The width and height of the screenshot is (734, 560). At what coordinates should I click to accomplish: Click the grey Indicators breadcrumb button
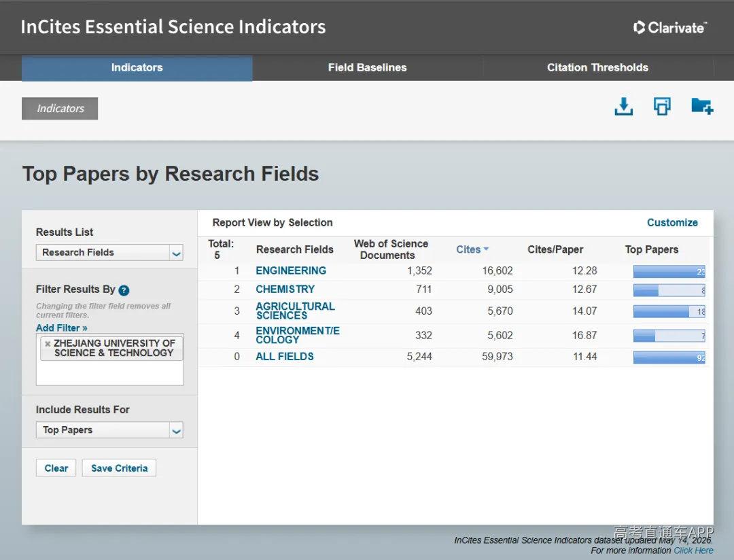tap(60, 109)
